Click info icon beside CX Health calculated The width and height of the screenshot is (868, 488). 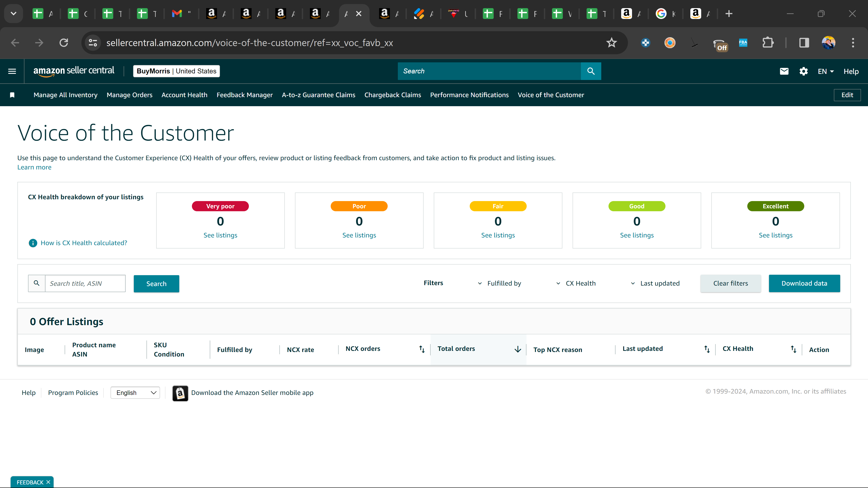click(x=33, y=243)
